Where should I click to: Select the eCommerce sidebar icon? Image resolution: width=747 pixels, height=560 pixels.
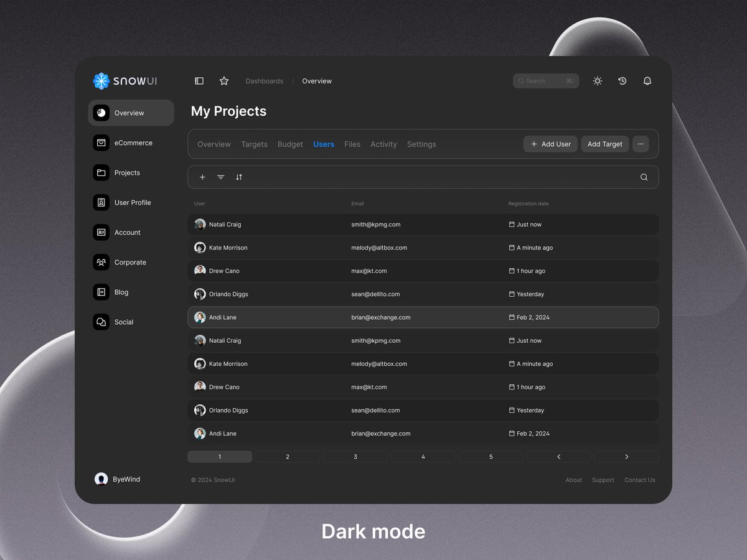(101, 142)
